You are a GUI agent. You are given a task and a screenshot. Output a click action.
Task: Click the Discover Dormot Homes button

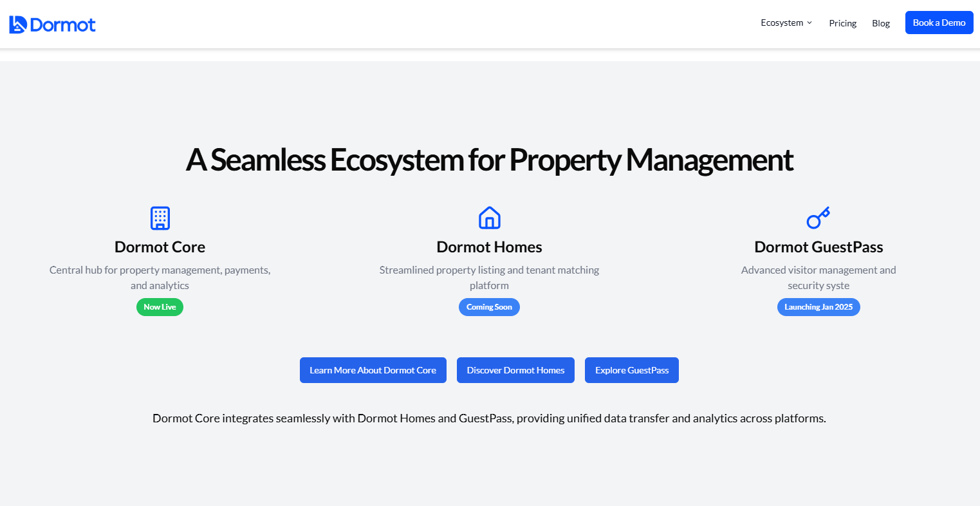(x=515, y=370)
